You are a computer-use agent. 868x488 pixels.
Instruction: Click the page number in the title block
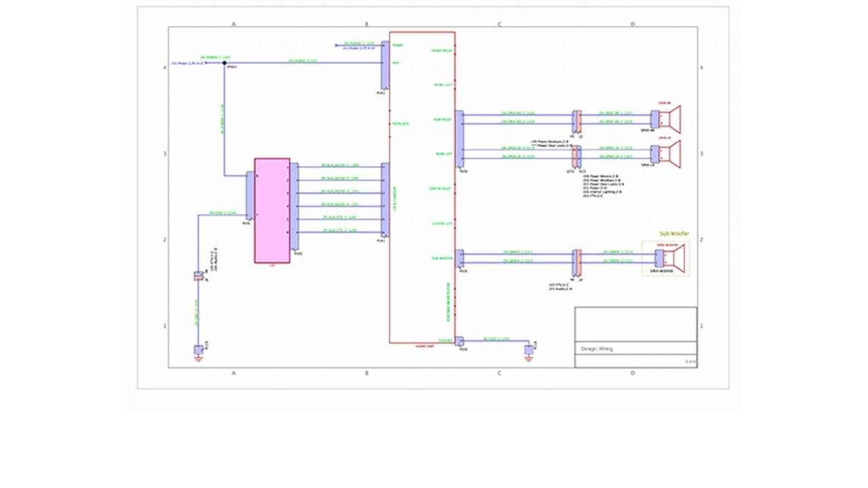click(x=690, y=361)
